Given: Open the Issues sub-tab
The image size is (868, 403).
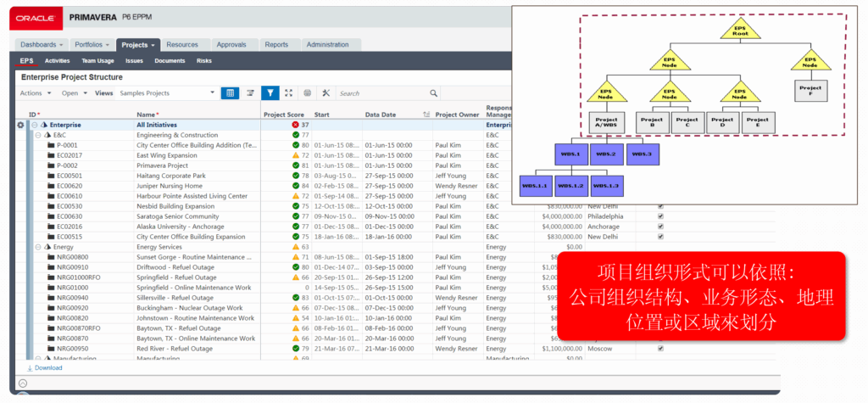Looking at the screenshot, I should click(x=134, y=61).
